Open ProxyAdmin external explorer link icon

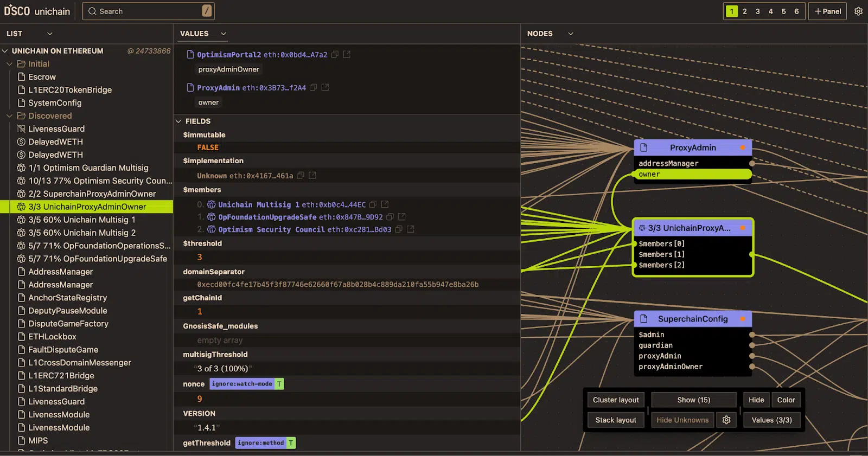coord(325,87)
